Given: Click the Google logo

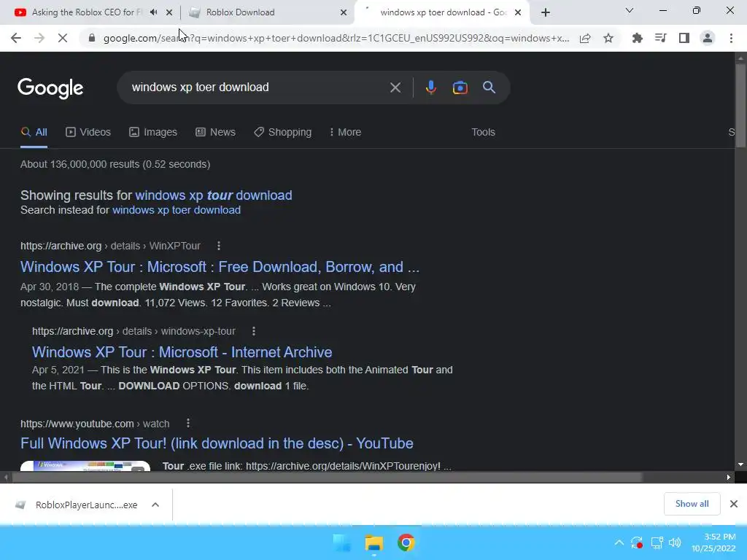Looking at the screenshot, I should [x=50, y=88].
